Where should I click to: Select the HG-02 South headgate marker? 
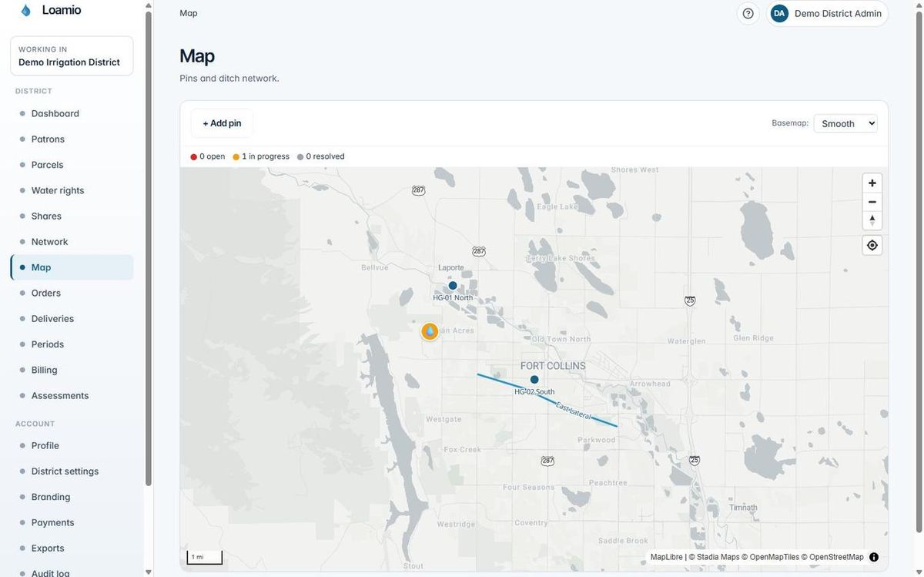click(534, 380)
